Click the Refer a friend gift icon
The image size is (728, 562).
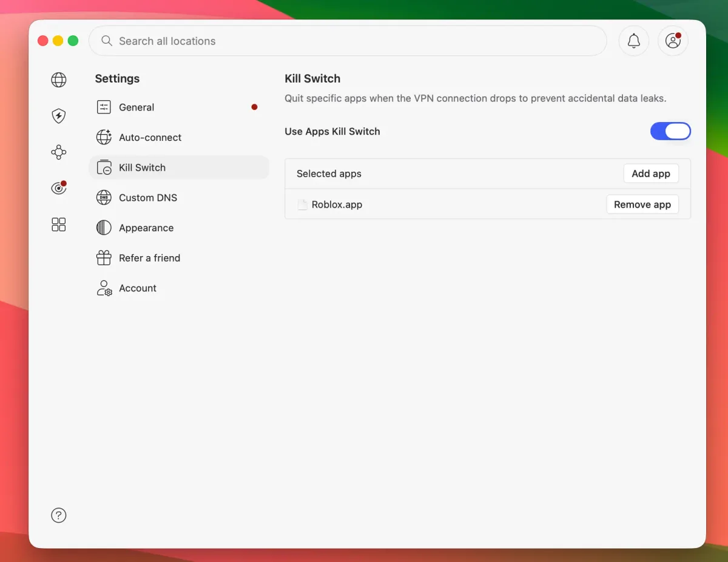(x=104, y=258)
